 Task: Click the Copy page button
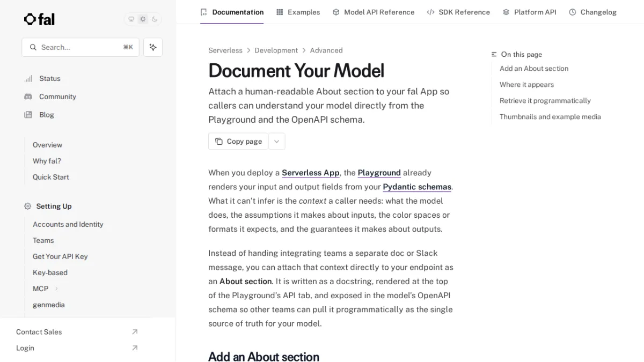238,142
